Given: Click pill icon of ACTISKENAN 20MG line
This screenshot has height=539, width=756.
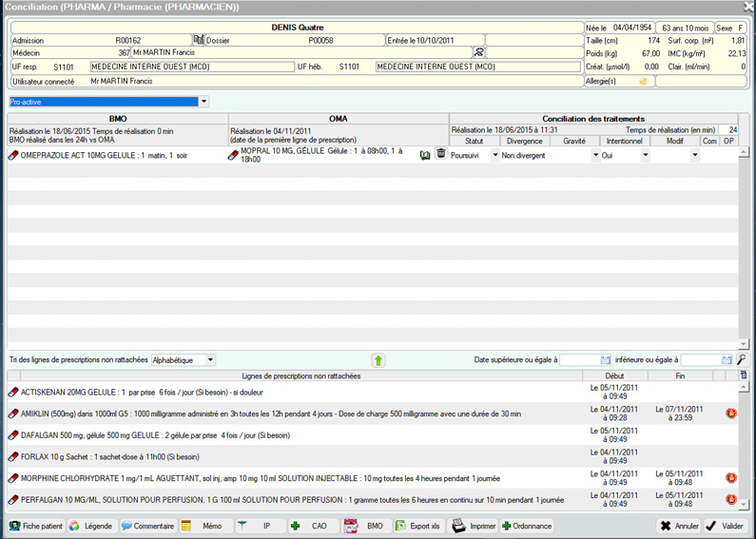Looking at the screenshot, I should [13, 392].
